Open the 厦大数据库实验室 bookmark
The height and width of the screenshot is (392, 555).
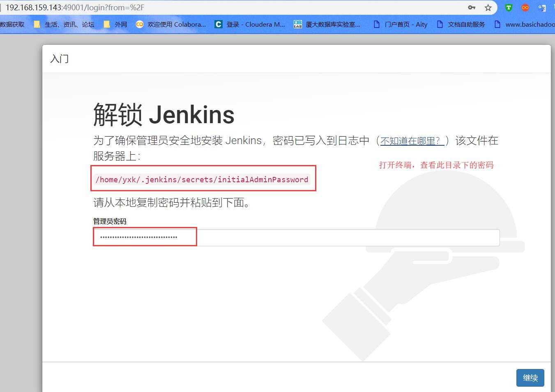pyautogui.click(x=327, y=24)
